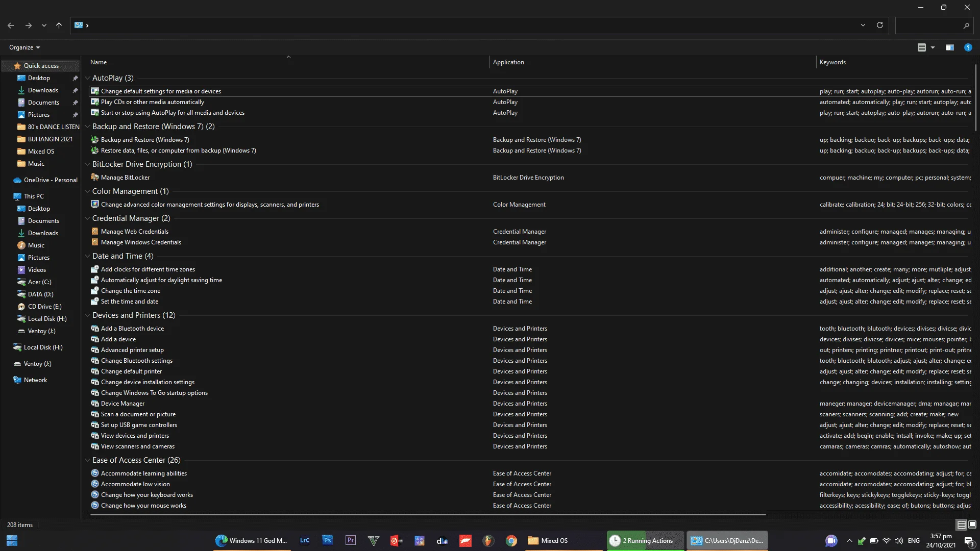Collapse the Color Management (1) group
980x551 pixels.
click(x=87, y=191)
